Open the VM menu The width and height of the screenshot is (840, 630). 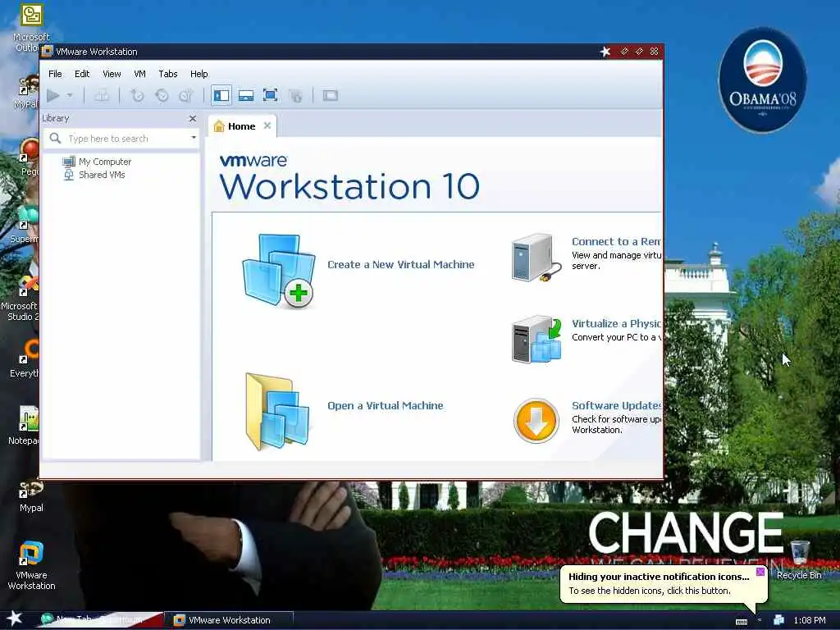(x=139, y=74)
